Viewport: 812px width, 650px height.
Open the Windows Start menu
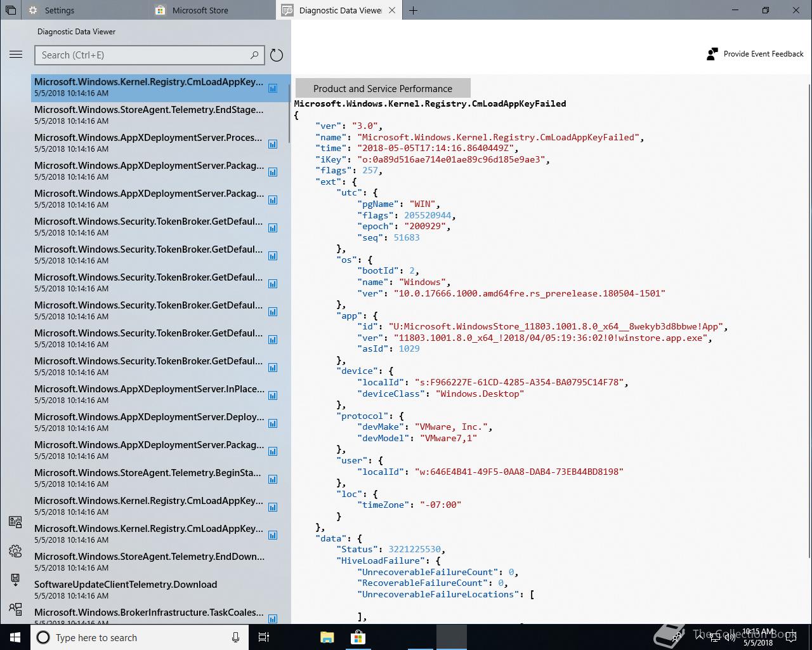pos(15,637)
